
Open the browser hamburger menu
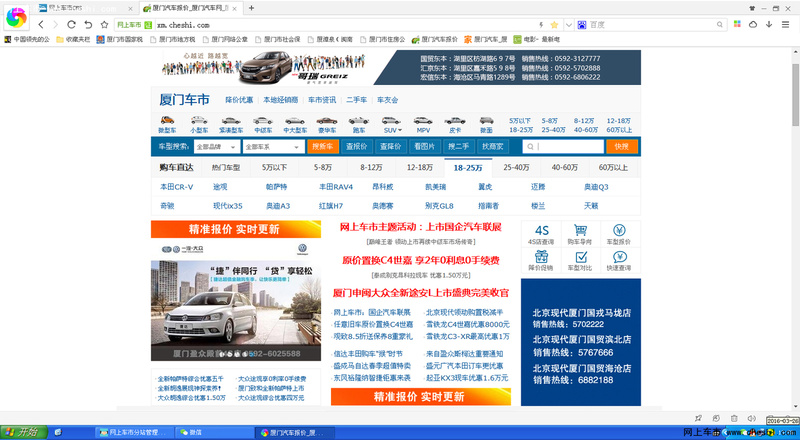[x=785, y=25]
